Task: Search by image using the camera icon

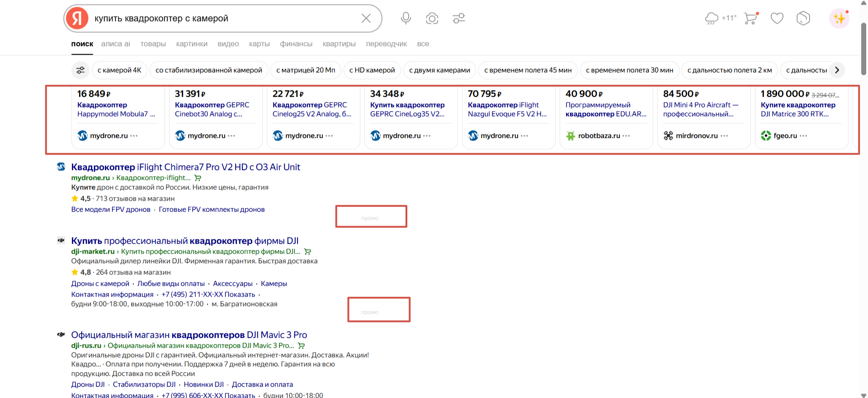Action: (432, 19)
